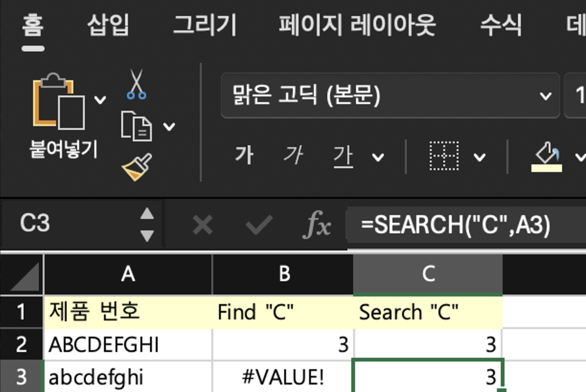The width and height of the screenshot is (586, 392).
Task: Click the Fill Color bucket icon
Action: tap(547, 153)
